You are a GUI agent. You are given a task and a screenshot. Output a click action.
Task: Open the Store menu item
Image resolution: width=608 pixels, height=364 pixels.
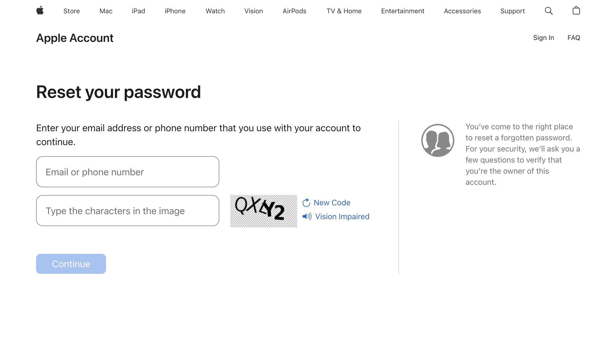coord(71,11)
